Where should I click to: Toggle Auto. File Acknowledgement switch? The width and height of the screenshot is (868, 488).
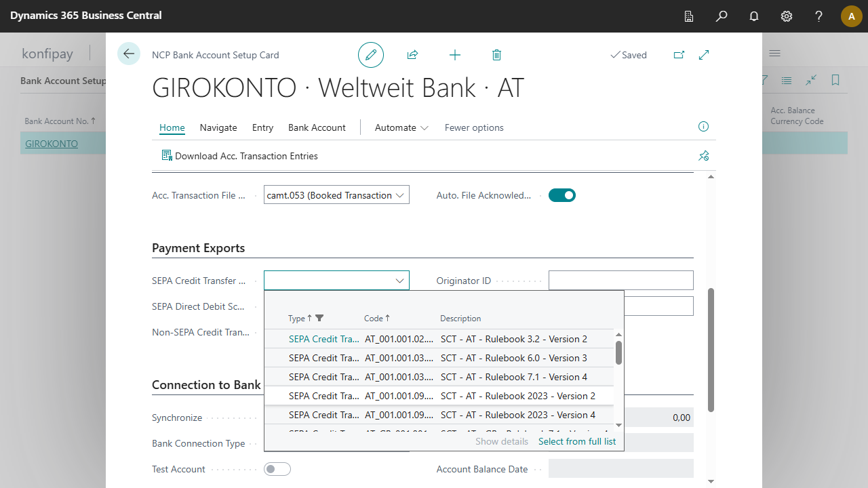[x=562, y=195]
